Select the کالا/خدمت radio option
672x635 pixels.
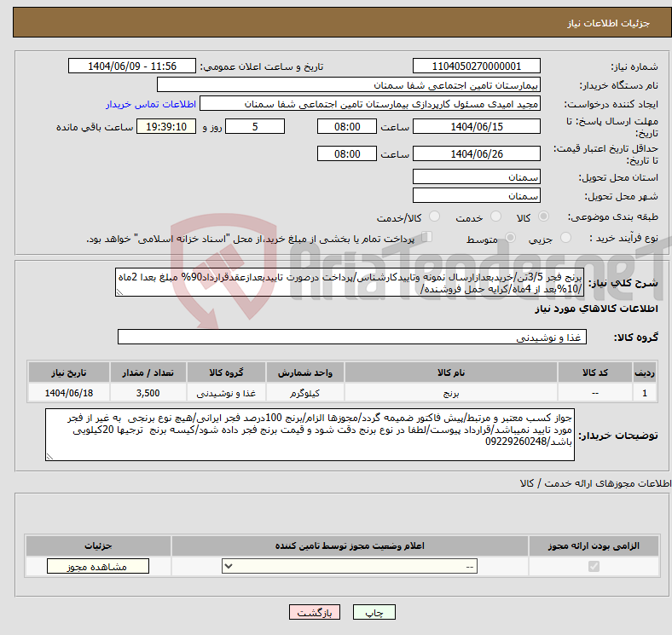coord(434,218)
